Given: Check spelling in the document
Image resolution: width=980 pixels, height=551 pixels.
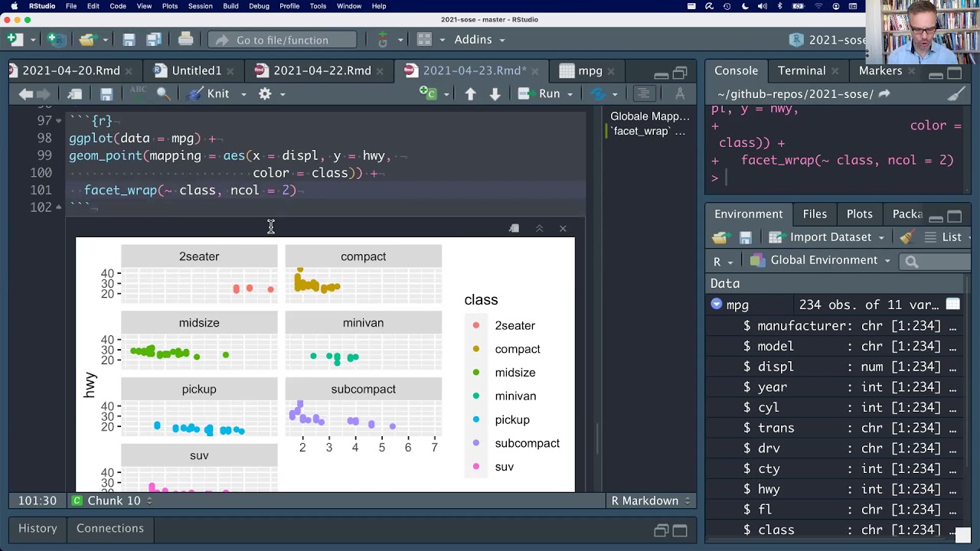Looking at the screenshot, I should (138, 93).
